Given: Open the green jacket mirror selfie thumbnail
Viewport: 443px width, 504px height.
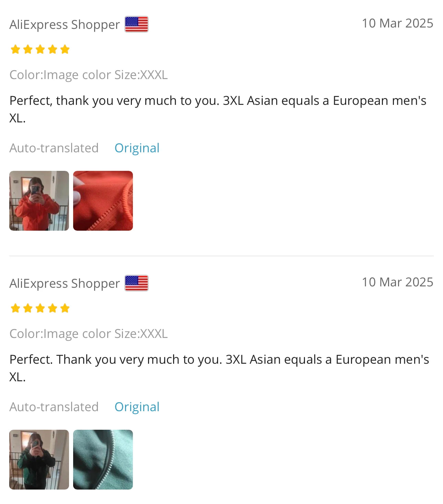Looking at the screenshot, I should [39, 460].
